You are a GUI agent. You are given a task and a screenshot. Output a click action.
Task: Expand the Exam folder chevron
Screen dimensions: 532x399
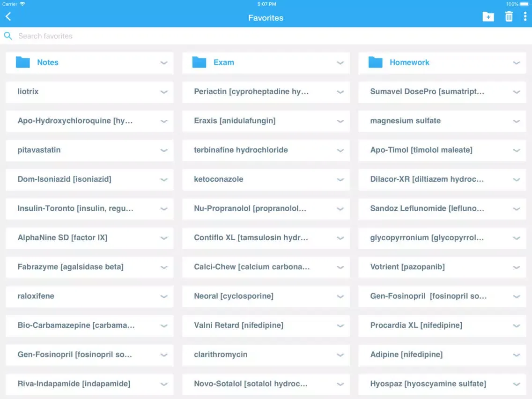click(x=340, y=63)
